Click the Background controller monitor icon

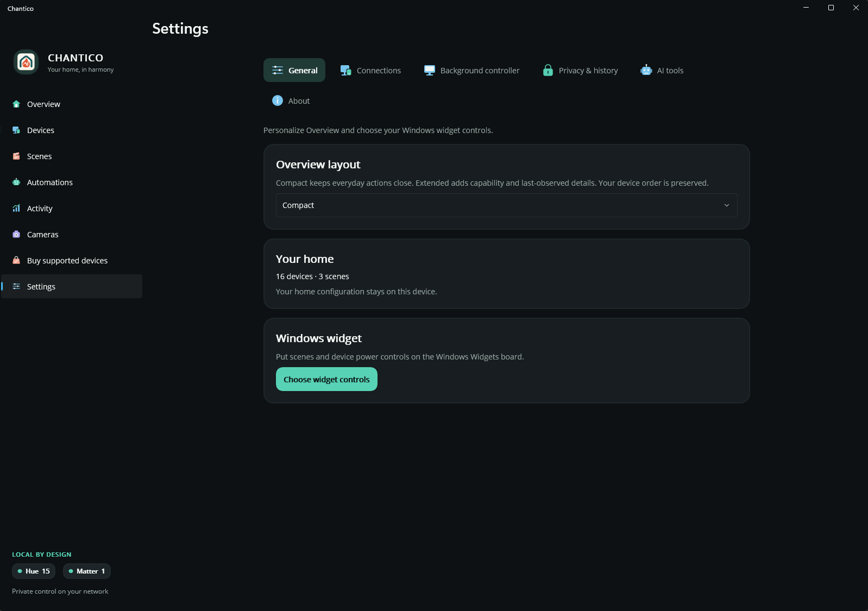click(430, 70)
